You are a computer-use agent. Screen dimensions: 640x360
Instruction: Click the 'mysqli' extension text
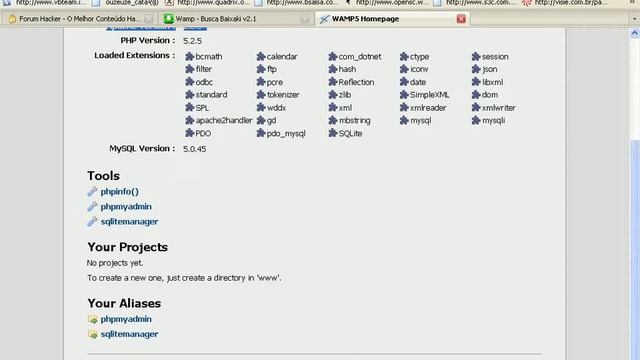[493, 120]
